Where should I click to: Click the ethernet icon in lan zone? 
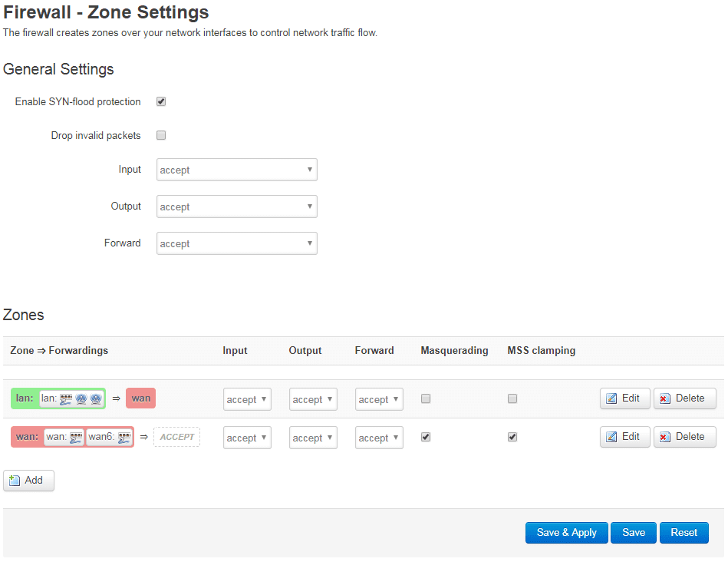66,398
